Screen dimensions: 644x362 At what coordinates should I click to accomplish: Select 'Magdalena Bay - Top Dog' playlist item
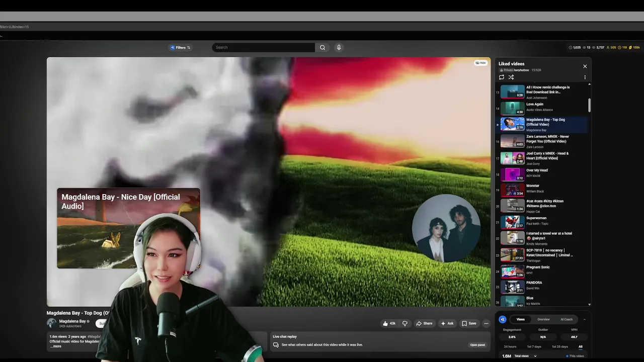click(x=542, y=124)
